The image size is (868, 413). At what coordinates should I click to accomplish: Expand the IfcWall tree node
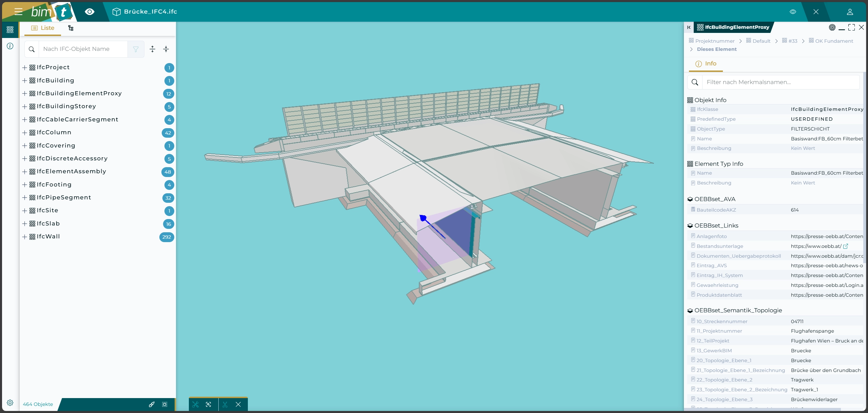pos(24,237)
